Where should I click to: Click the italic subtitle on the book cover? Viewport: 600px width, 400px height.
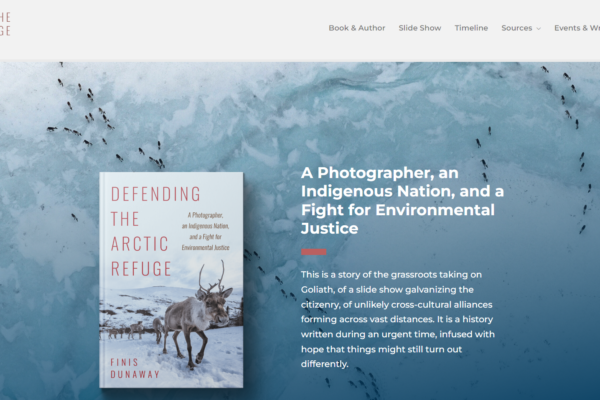205,231
